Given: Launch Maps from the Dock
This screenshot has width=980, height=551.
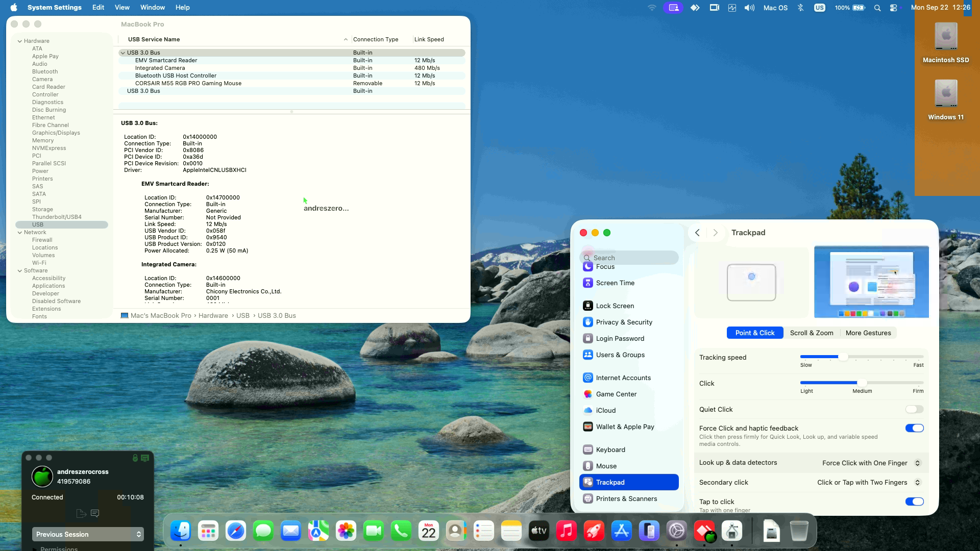Looking at the screenshot, I should click(318, 531).
